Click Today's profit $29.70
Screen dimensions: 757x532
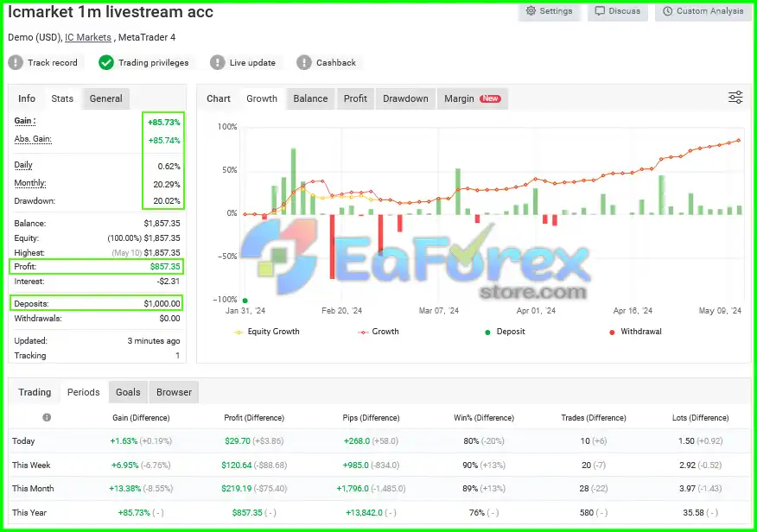pyautogui.click(x=238, y=440)
